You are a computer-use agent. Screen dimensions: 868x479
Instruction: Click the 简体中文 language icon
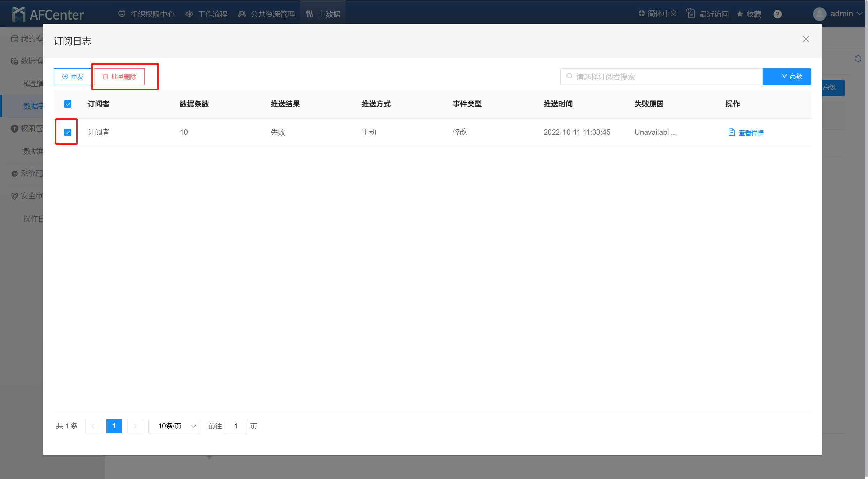coord(641,14)
